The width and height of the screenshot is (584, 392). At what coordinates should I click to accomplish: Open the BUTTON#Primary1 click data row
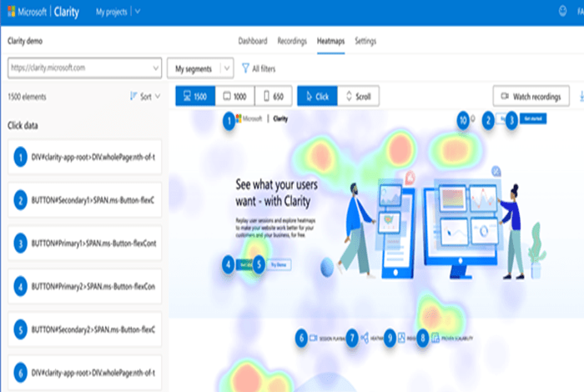point(85,244)
